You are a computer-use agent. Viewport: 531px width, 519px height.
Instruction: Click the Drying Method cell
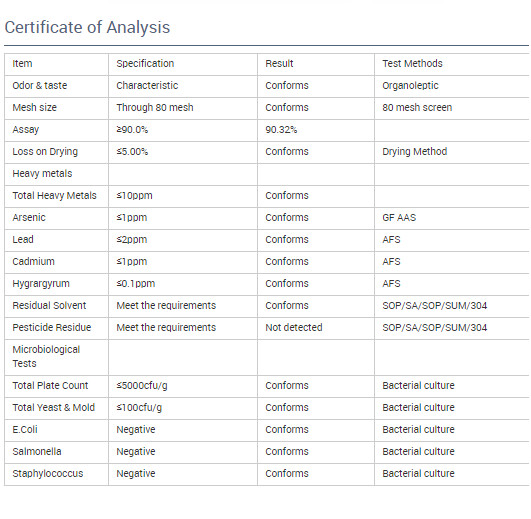(x=415, y=152)
